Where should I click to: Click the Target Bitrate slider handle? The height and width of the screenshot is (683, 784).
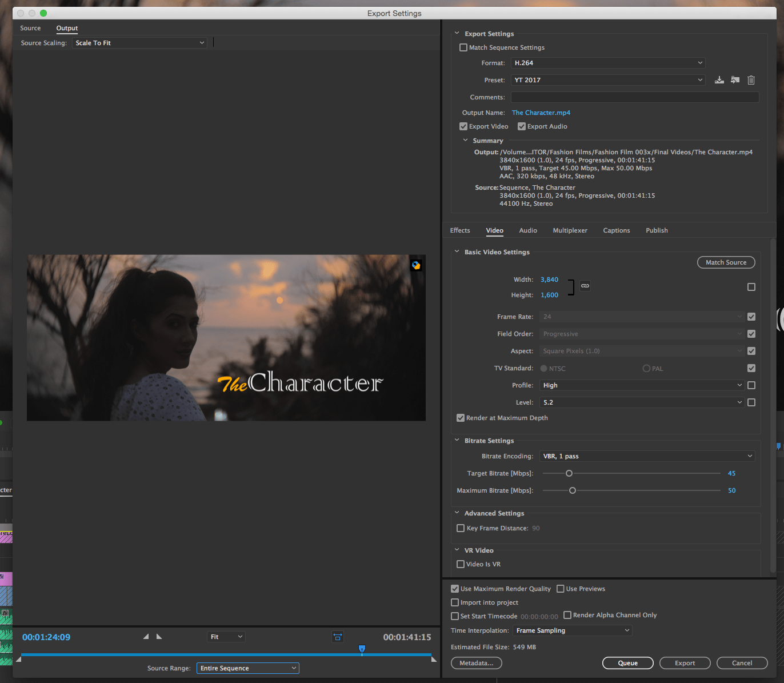pyautogui.click(x=569, y=473)
